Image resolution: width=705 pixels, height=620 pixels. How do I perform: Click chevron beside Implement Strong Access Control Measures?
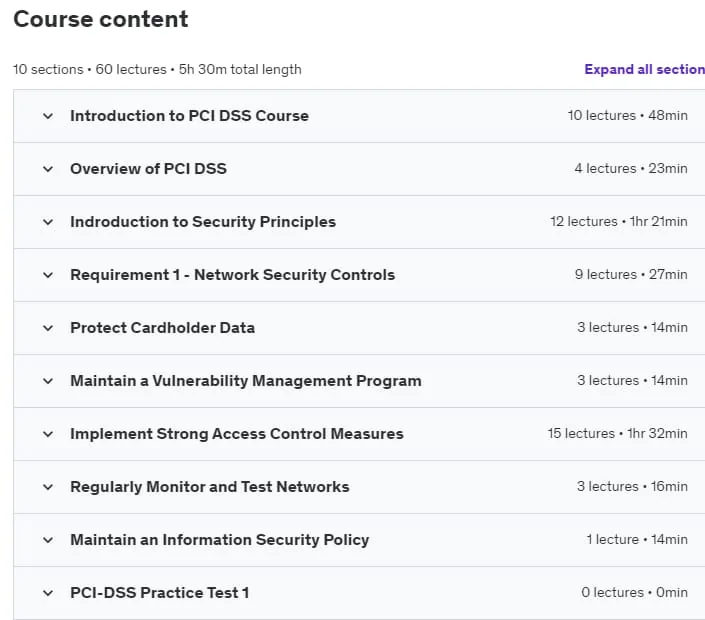pyautogui.click(x=48, y=434)
